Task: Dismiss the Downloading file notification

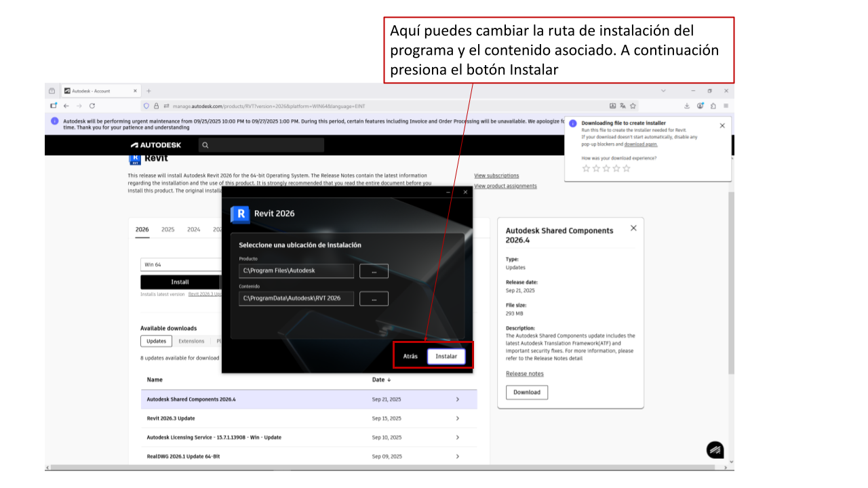Action: pyautogui.click(x=722, y=125)
